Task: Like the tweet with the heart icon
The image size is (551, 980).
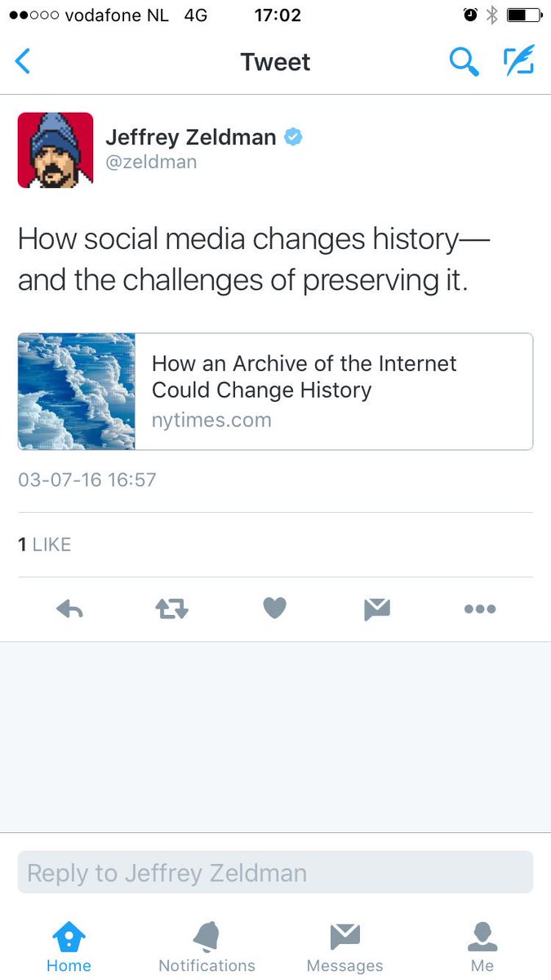Action: 274,608
